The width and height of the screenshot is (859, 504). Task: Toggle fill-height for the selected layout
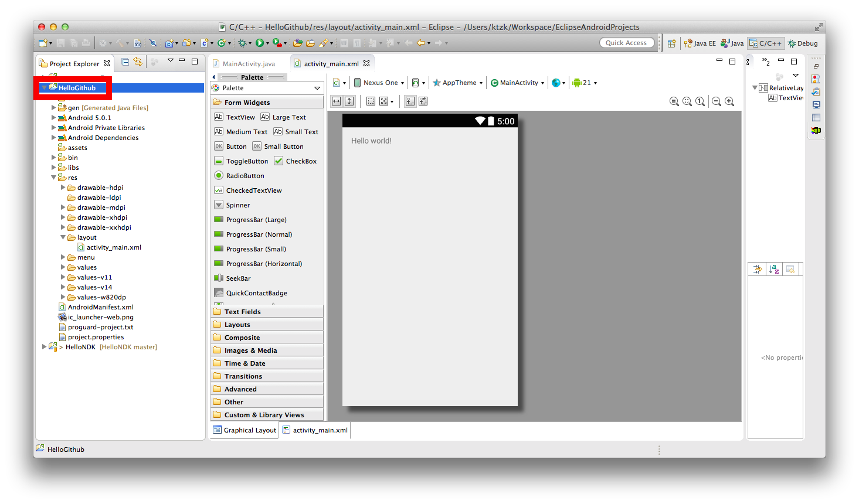click(350, 101)
